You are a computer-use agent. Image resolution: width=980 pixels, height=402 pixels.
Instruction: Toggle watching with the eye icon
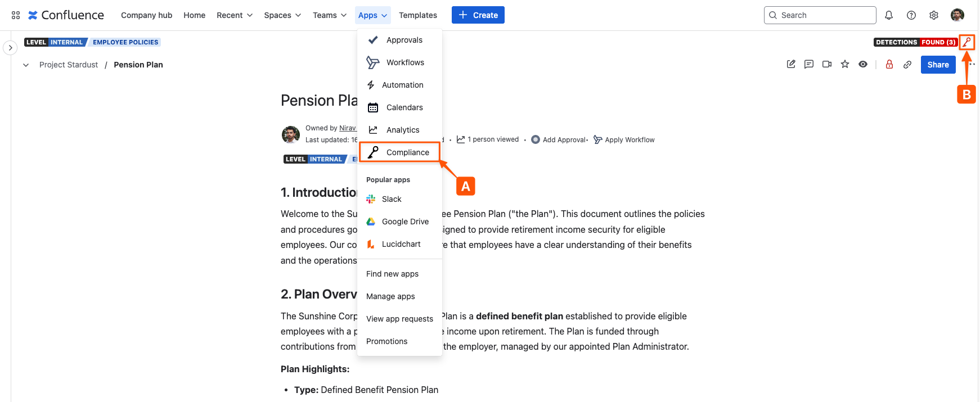[x=863, y=64]
